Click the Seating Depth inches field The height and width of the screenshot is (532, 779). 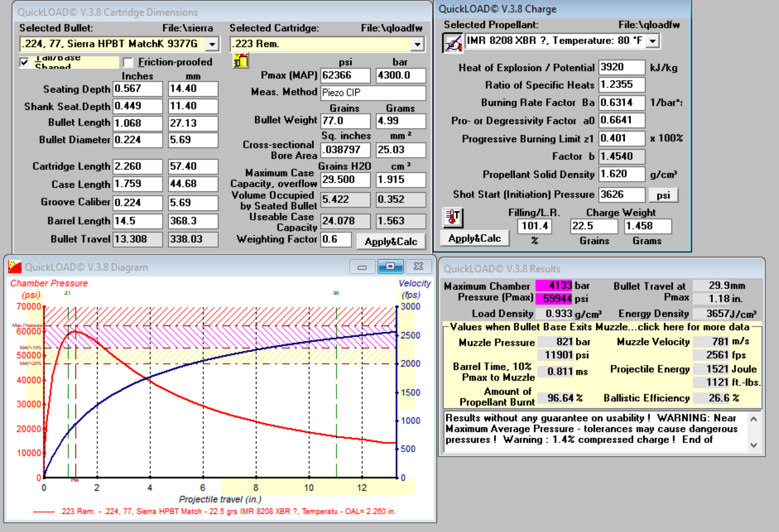coord(138,89)
